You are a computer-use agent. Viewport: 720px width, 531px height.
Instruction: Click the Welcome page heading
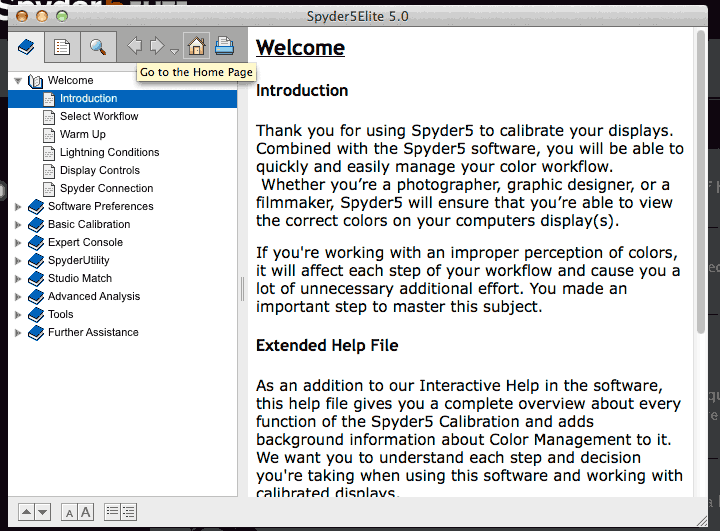(300, 48)
